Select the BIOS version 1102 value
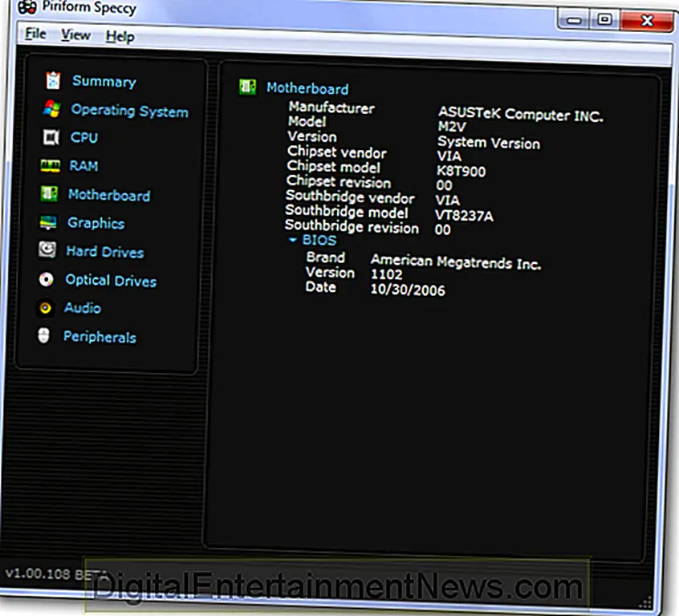 point(386,274)
